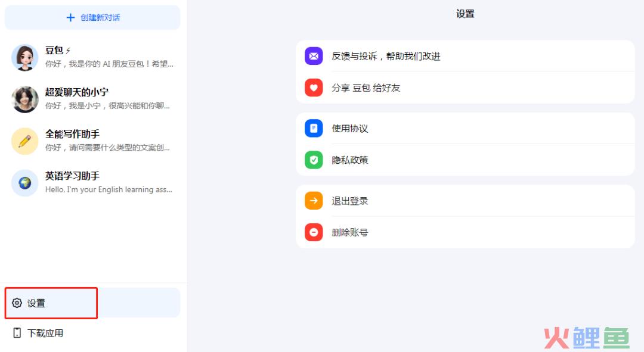Click the red delete account icon
The width and height of the screenshot is (644, 352).
[x=313, y=232]
